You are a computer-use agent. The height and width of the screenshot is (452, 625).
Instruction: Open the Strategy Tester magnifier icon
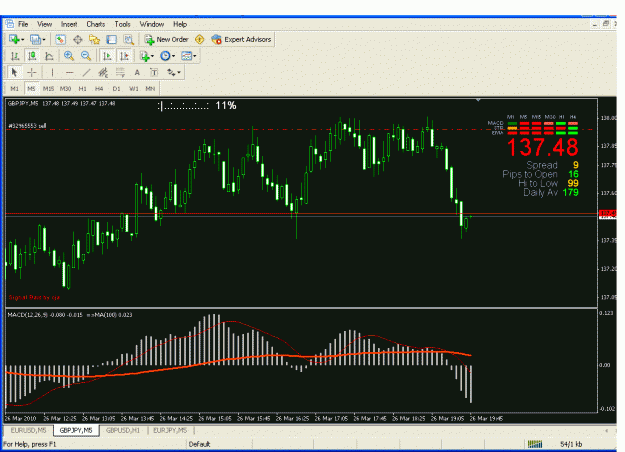click(x=128, y=39)
